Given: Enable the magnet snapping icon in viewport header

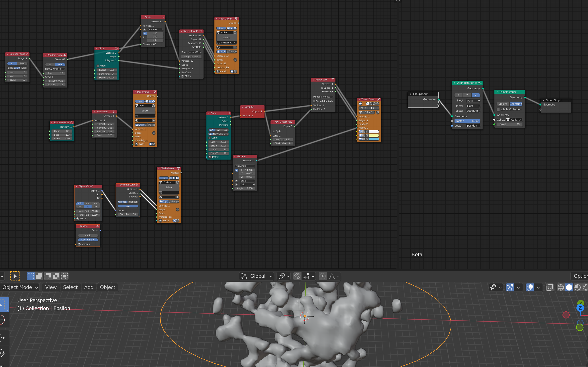Looking at the screenshot, I should (297, 276).
